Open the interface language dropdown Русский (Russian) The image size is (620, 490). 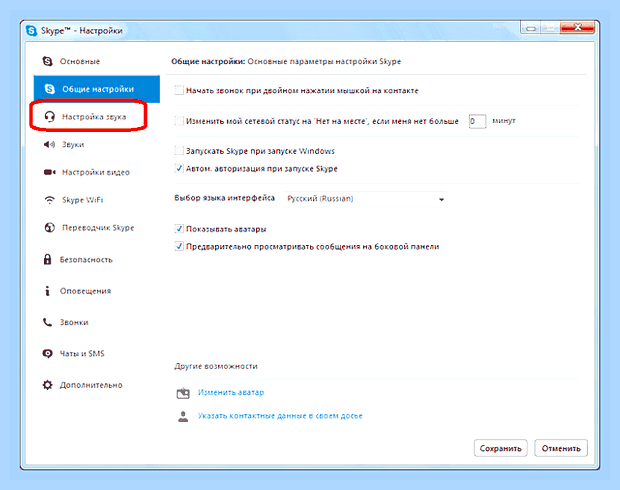366,199
